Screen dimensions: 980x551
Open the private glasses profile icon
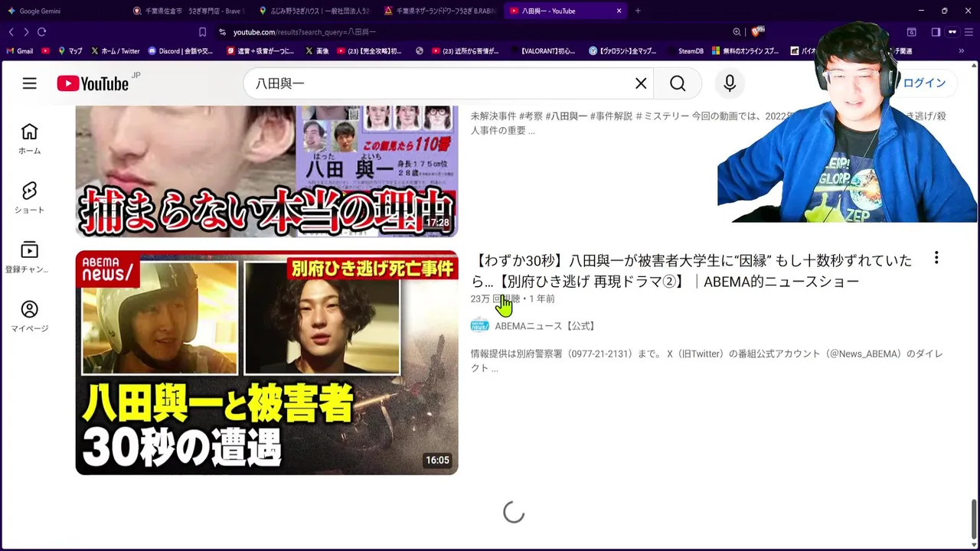pyautogui.click(x=952, y=32)
